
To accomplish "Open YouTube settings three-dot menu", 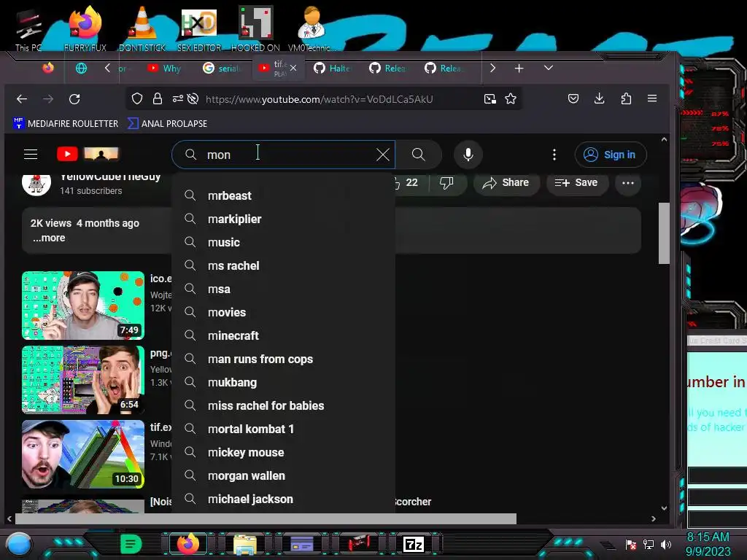I will 554,155.
